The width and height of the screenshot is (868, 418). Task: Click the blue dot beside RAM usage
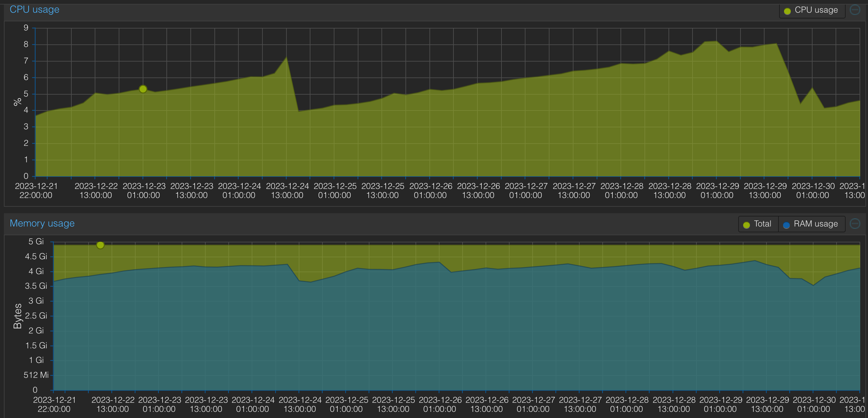pos(786,225)
